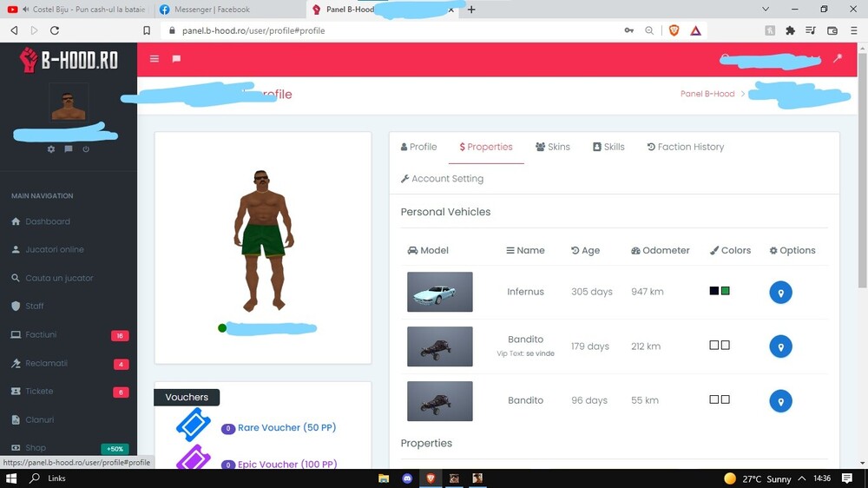Viewport: 868px width, 488px height.
Task: Click the 55 km Bandito thumbnail
Action: [x=439, y=401]
